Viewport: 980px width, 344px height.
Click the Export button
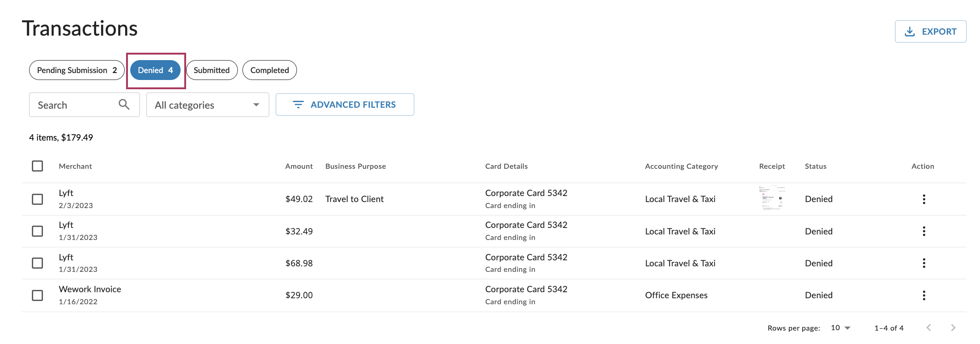click(x=931, y=31)
